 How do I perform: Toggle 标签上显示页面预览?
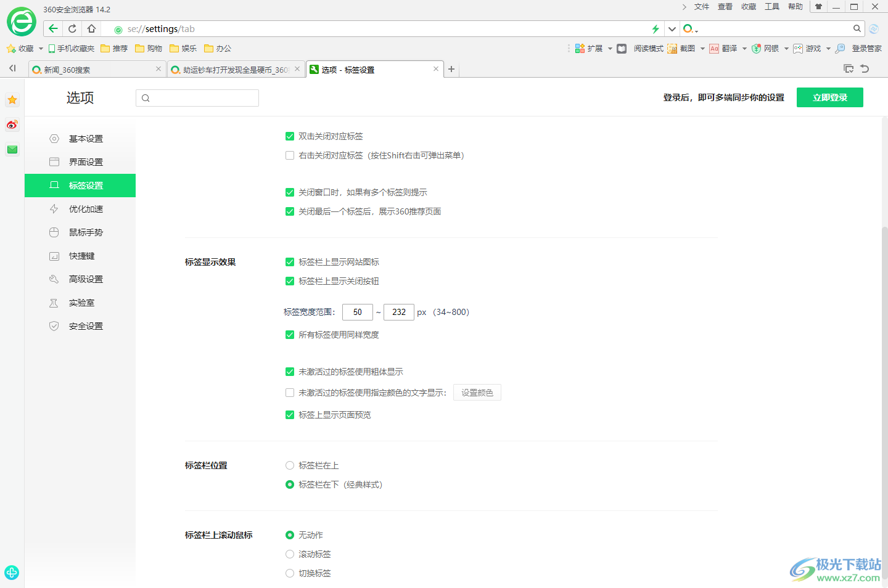click(x=290, y=415)
